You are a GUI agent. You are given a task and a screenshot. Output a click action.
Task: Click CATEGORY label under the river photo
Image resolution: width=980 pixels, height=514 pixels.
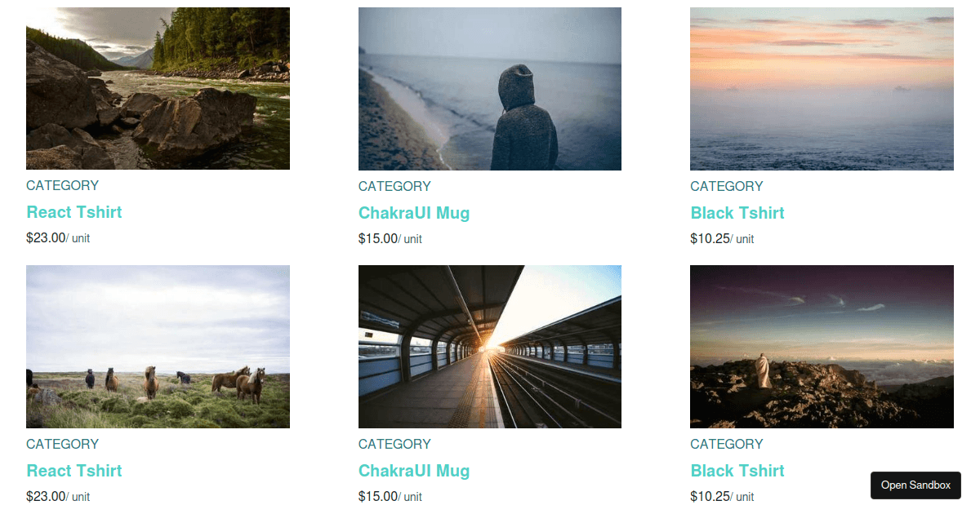62,185
